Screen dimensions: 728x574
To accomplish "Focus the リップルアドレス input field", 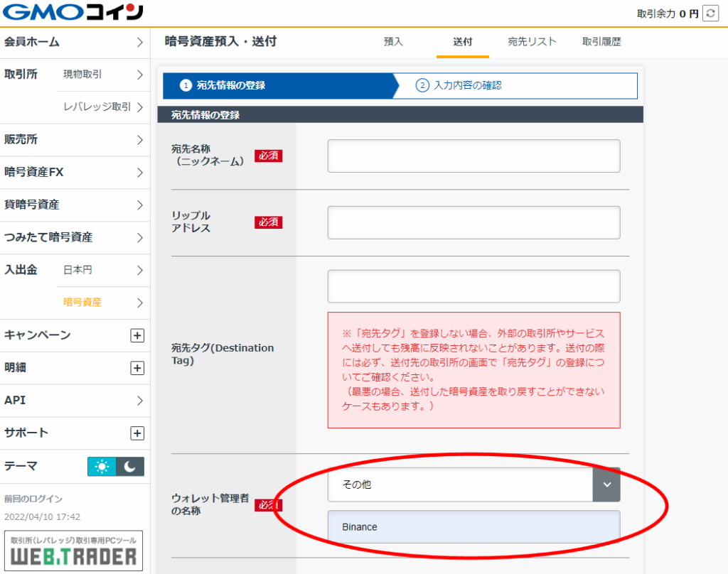I will pyautogui.click(x=473, y=223).
